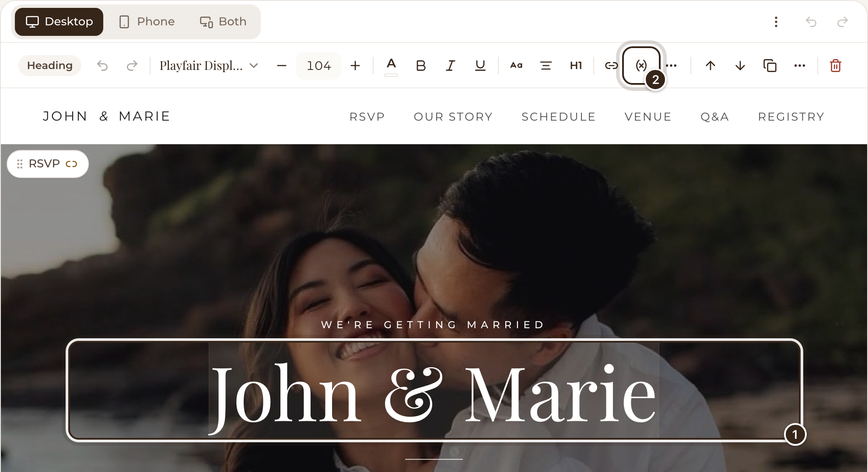868x472 pixels.
Task: Go to the SCHEDULE nav item
Action: click(x=559, y=117)
